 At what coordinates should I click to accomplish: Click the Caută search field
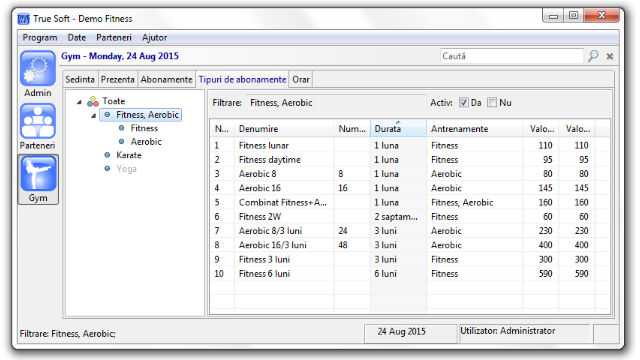tap(512, 56)
